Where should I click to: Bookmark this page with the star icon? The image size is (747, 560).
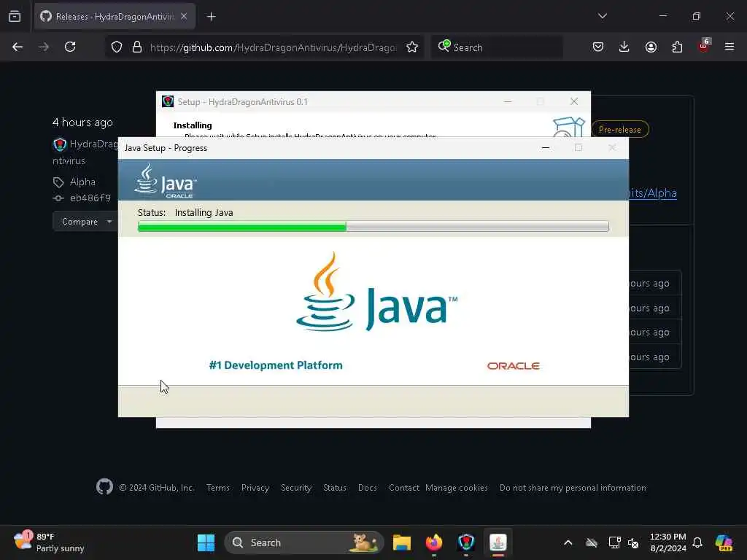pyautogui.click(x=412, y=47)
